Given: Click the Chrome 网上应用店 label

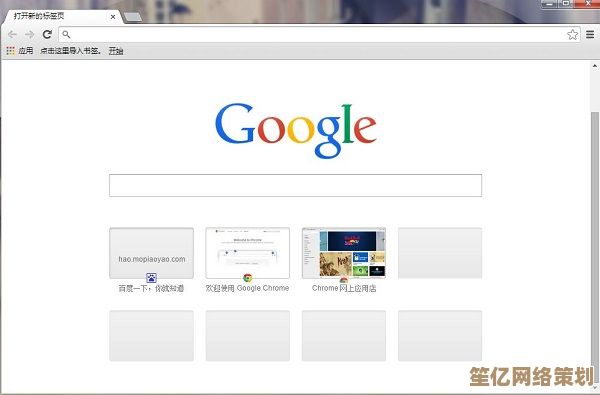Looking at the screenshot, I should [344, 288].
